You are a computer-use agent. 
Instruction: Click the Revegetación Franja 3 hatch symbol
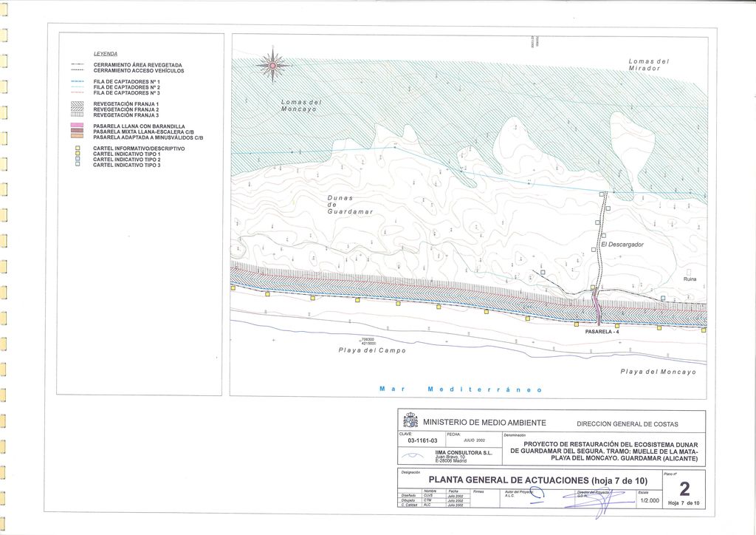click(77, 115)
